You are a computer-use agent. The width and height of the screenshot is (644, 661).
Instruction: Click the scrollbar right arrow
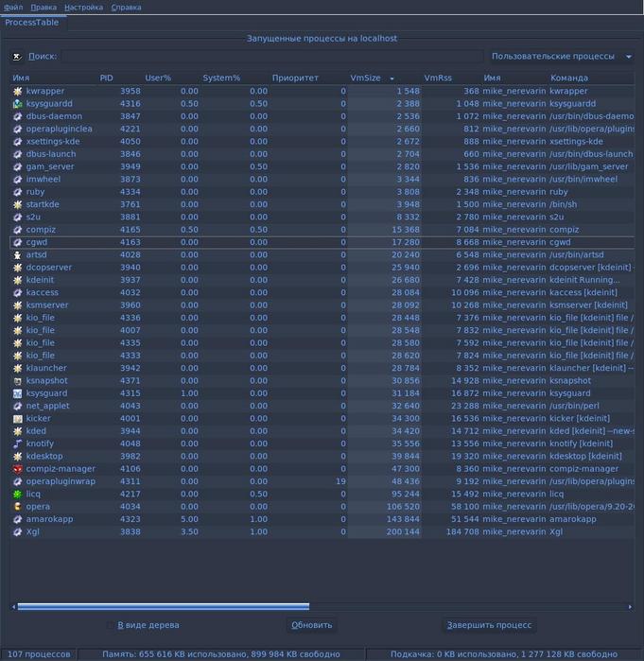[630, 607]
